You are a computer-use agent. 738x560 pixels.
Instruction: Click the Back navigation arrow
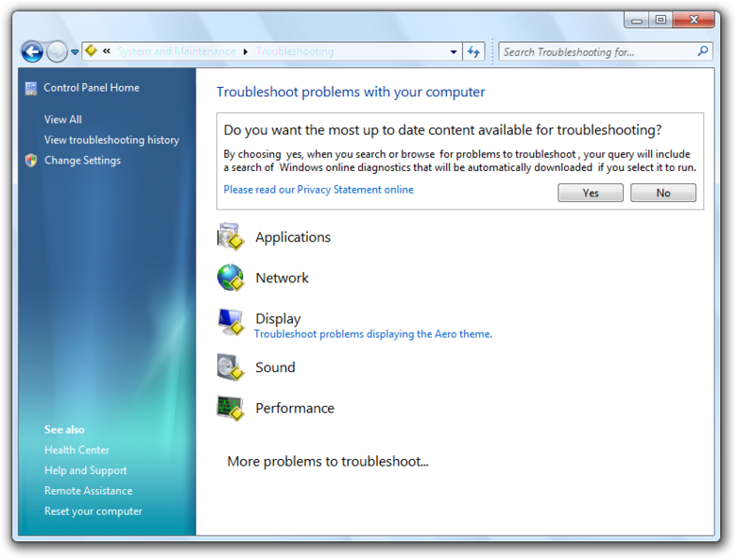tap(32, 51)
